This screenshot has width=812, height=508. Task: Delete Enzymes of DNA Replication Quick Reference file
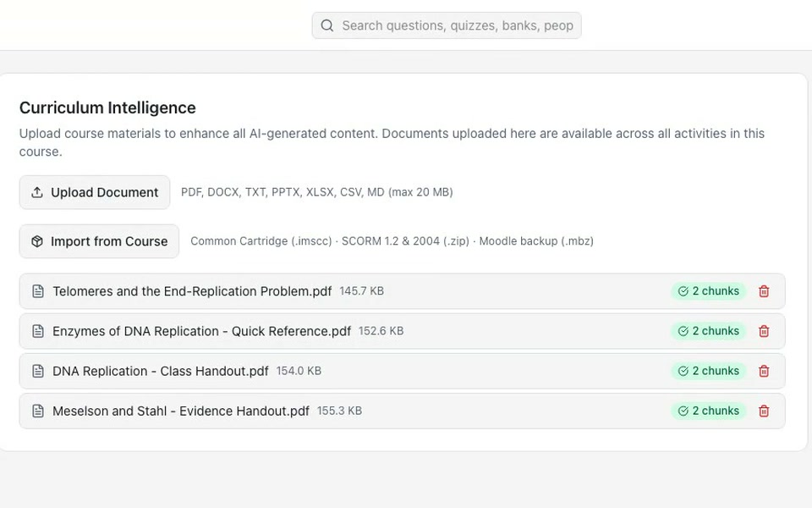[x=764, y=331]
